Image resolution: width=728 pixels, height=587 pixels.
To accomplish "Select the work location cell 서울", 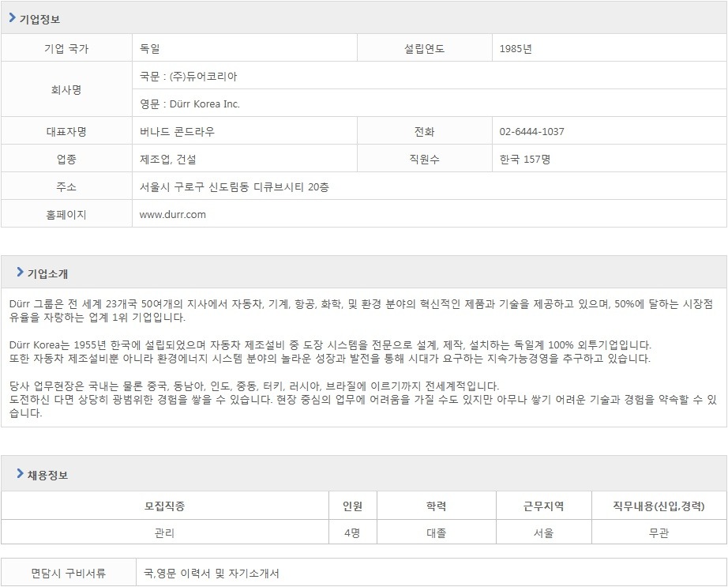I will tap(544, 532).
